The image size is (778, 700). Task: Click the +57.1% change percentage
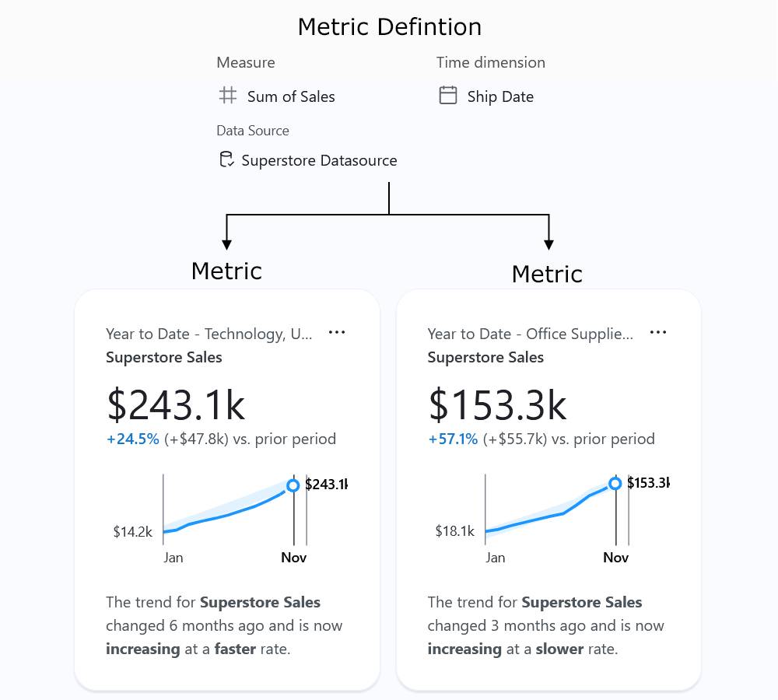pos(454,439)
